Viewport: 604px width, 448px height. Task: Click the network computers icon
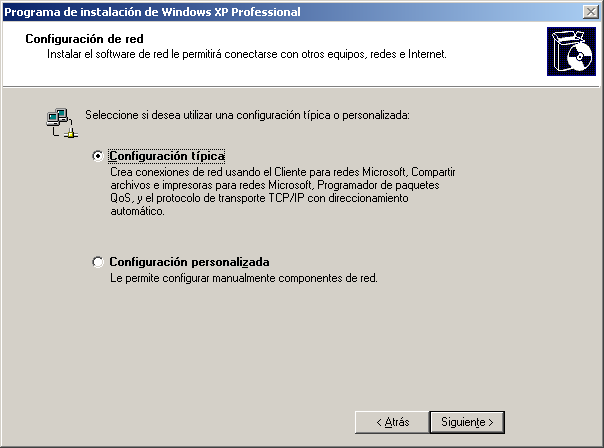[x=59, y=121]
